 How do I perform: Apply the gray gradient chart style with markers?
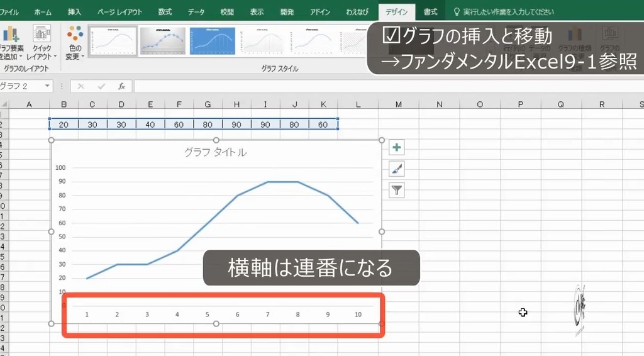(163, 41)
